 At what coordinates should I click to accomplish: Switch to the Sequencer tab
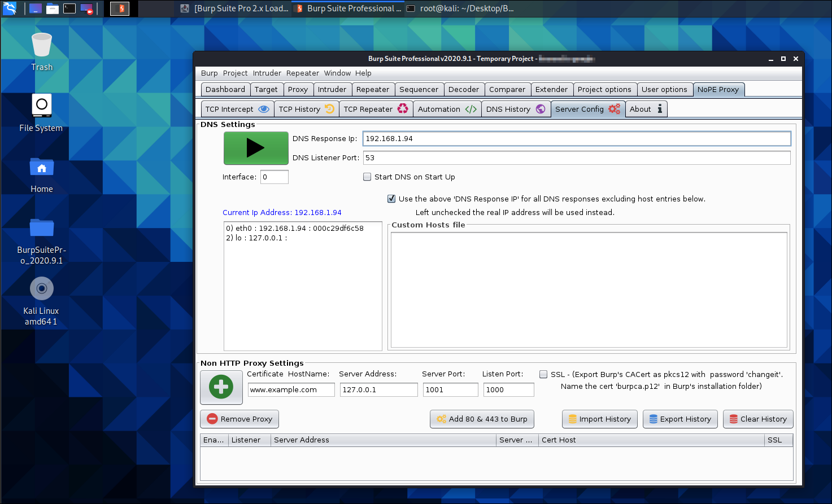point(419,89)
